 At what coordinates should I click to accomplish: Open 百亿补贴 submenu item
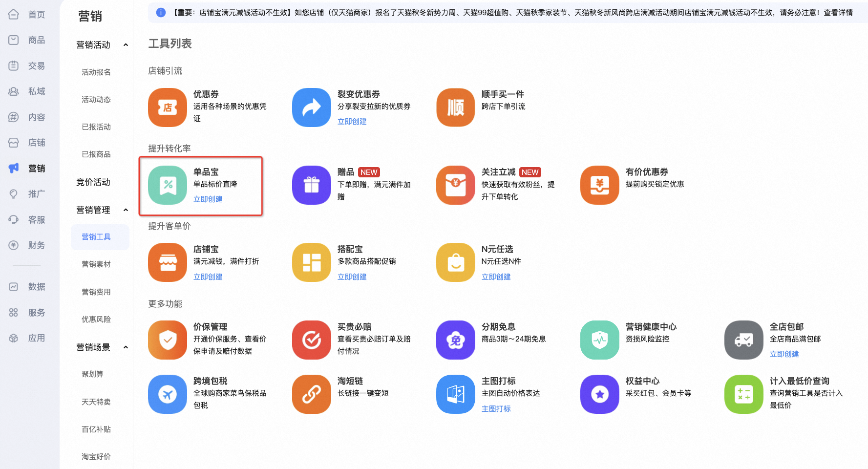pos(96,429)
